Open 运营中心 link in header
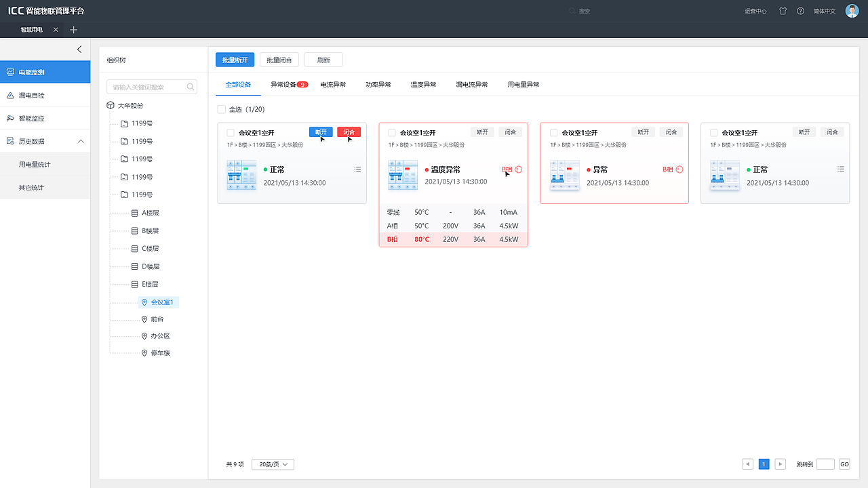The width and height of the screenshot is (868, 488). (x=755, y=11)
